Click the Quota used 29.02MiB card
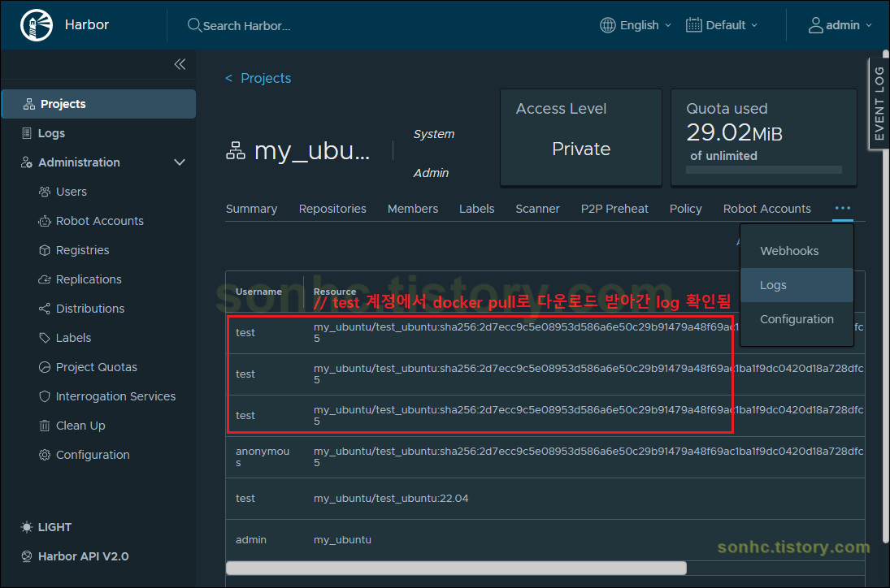 (763, 138)
